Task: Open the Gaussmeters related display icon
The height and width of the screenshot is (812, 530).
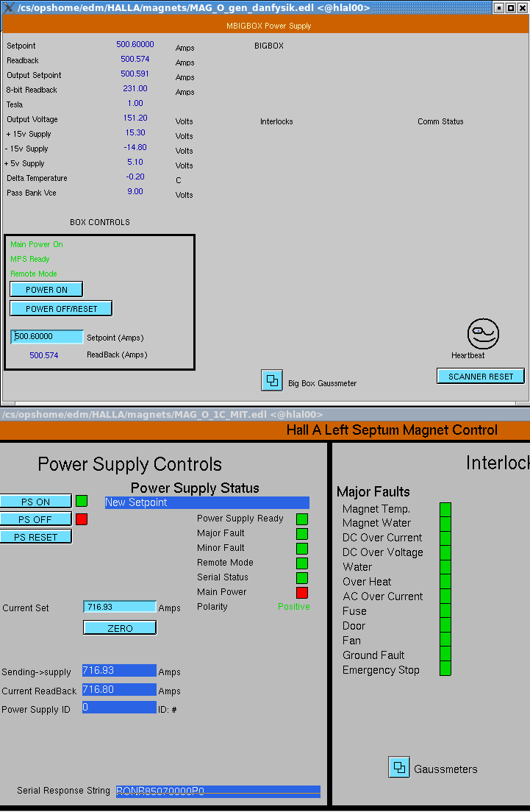Action: click(x=399, y=767)
